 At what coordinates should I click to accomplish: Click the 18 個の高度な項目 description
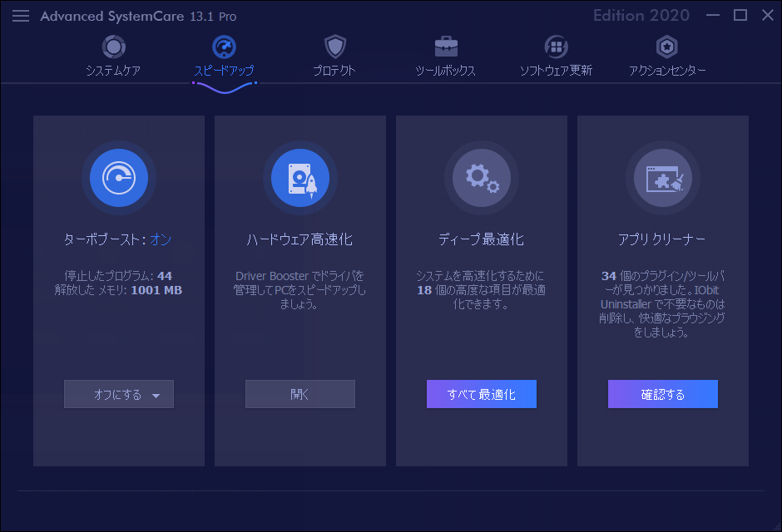pos(482,290)
